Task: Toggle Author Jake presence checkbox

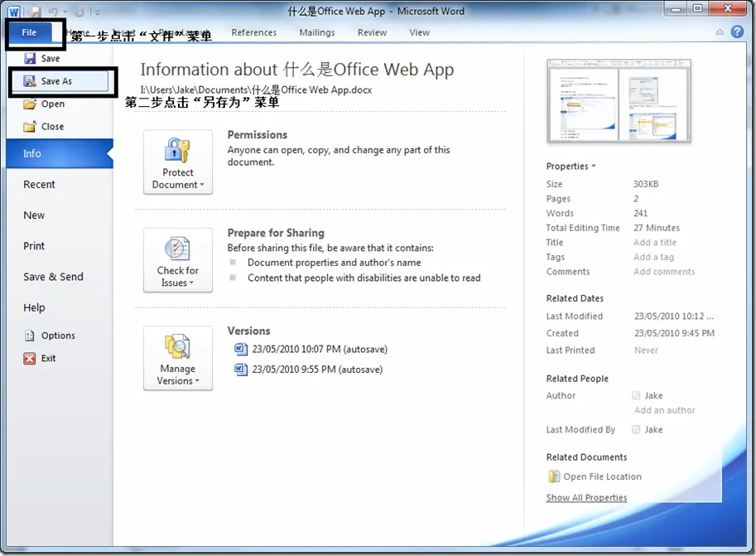Action: click(x=636, y=395)
